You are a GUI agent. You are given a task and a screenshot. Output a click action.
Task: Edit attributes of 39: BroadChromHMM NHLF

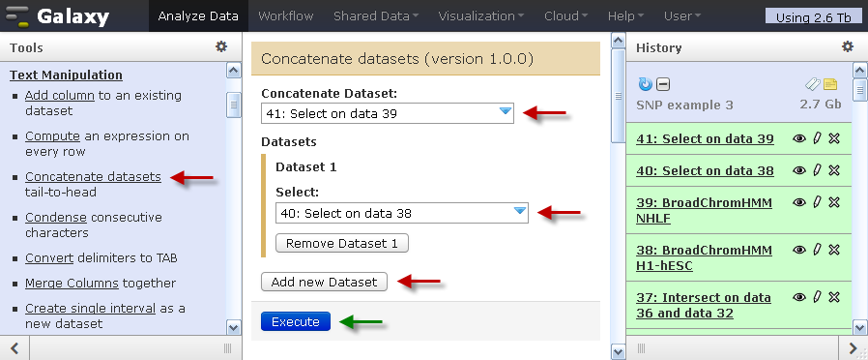(817, 202)
